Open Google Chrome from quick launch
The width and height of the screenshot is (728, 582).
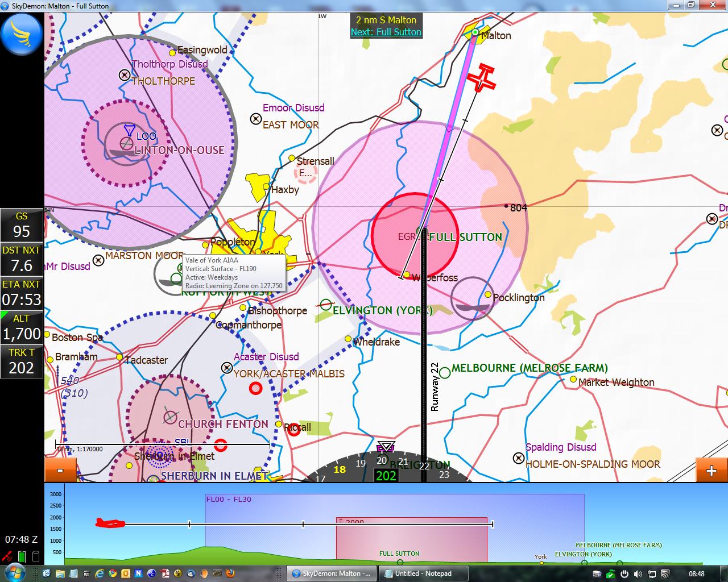coord(113,573)
